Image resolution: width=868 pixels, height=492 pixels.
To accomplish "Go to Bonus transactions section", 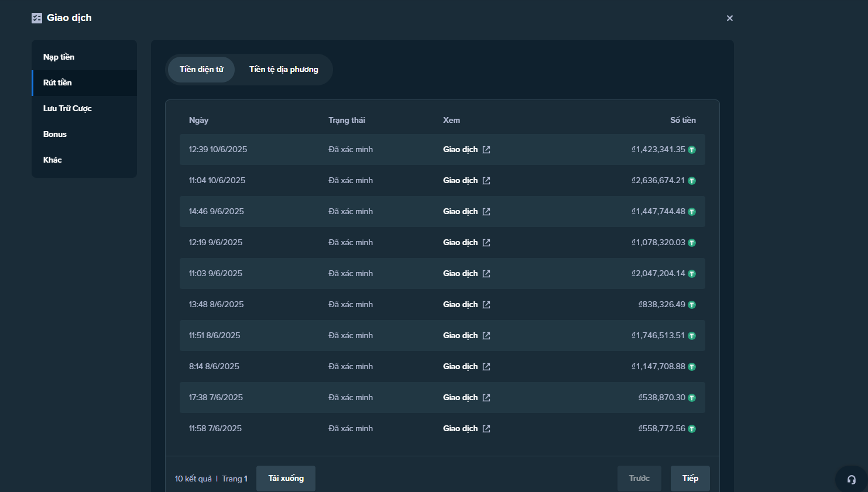I will click(55, 134).
